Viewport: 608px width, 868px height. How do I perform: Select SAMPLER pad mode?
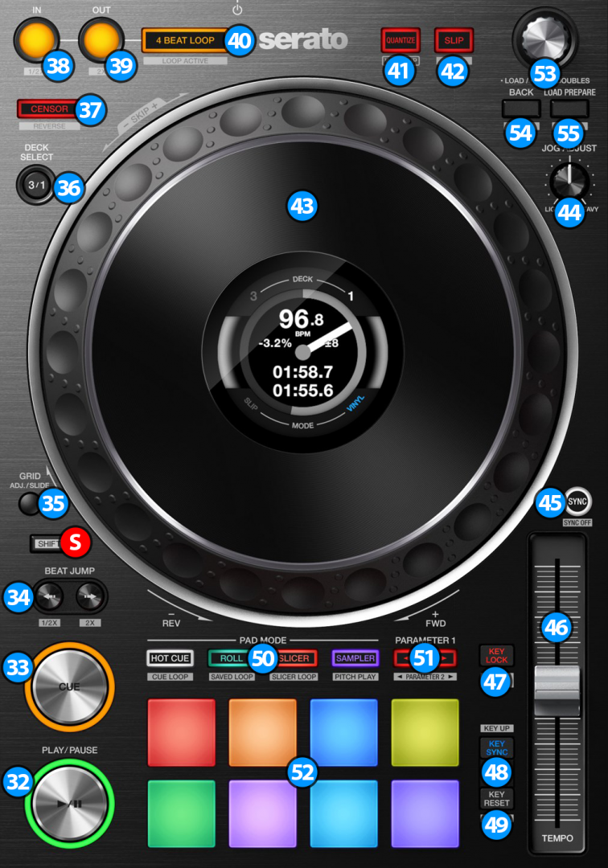coord(355,658)
